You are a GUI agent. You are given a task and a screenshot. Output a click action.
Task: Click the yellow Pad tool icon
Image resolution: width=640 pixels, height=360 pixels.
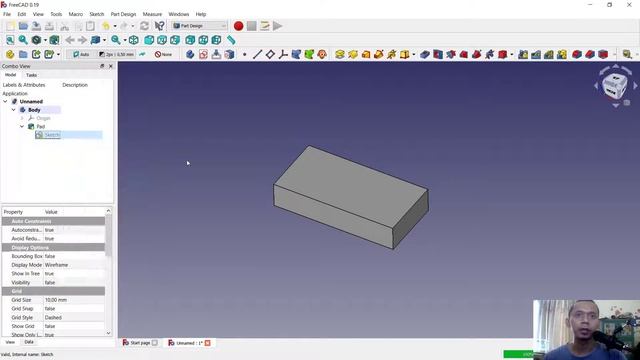pos(340,54)
